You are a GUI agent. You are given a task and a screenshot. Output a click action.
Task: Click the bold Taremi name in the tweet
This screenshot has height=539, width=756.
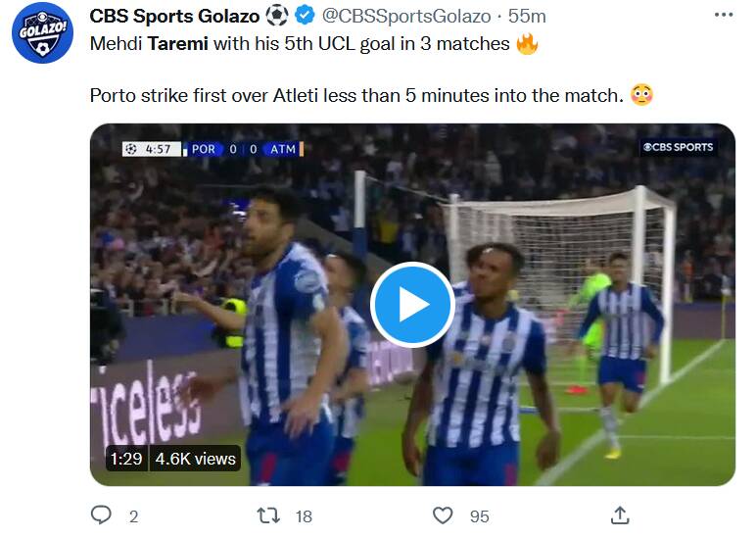click(x=176, y=44)
